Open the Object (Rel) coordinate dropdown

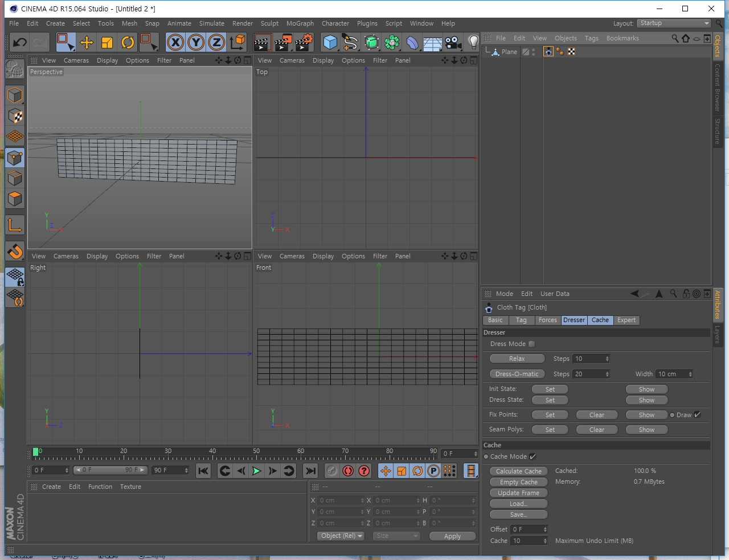[342, 536]
